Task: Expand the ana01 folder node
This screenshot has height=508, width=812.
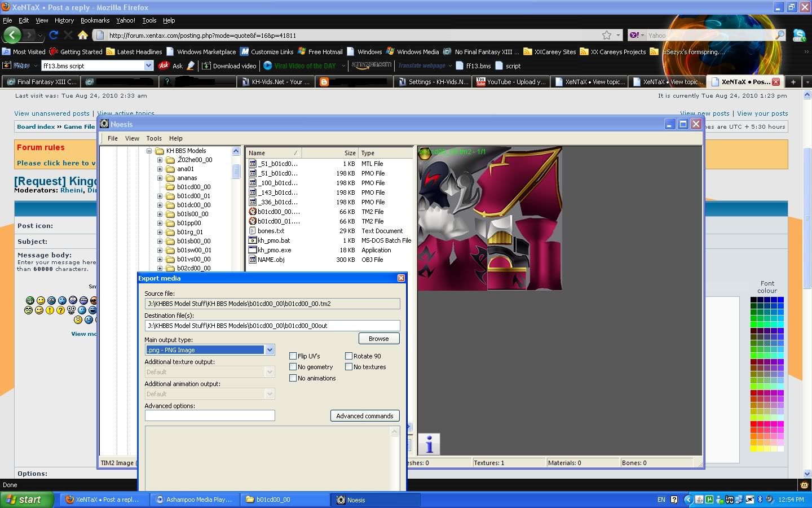Action: tap(160, 169)
